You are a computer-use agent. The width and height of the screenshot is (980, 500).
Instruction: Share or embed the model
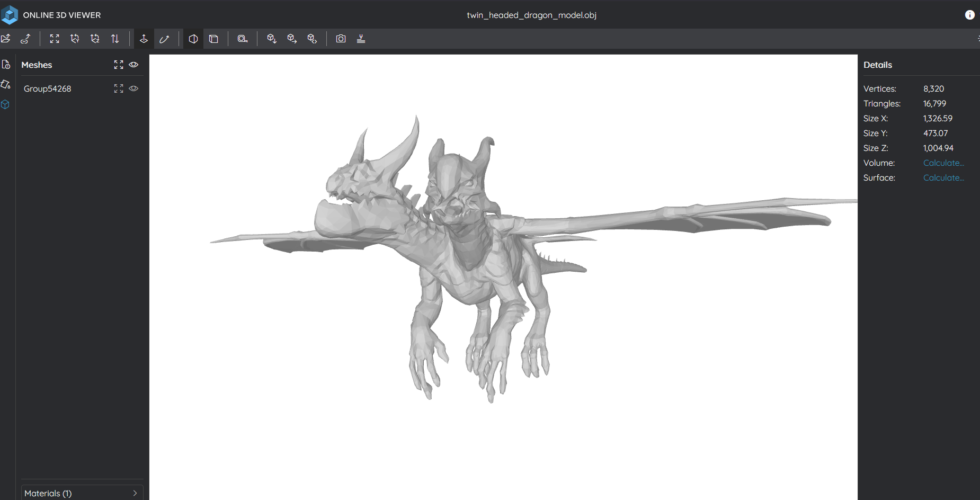point(312,39)
